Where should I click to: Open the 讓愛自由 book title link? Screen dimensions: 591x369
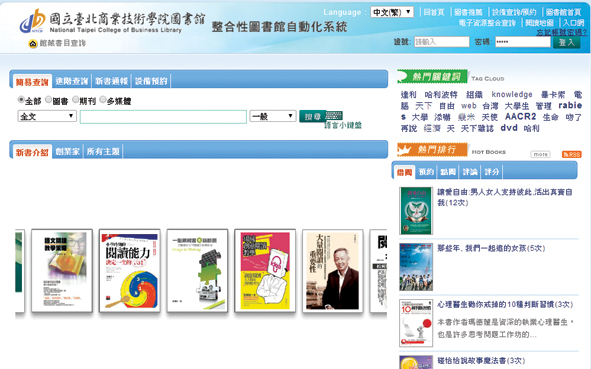(505, 197)
